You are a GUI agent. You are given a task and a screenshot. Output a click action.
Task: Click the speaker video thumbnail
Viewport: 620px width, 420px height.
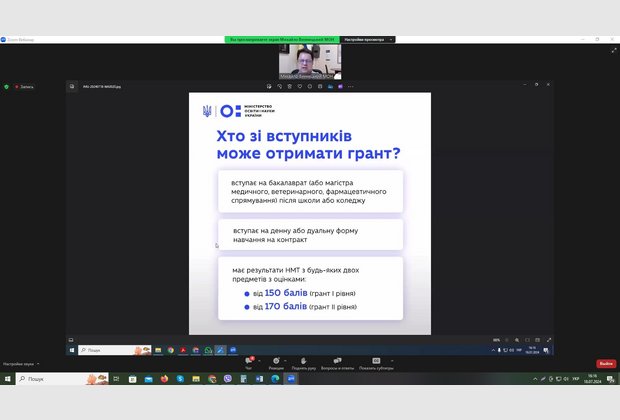(x=310, y=62)
